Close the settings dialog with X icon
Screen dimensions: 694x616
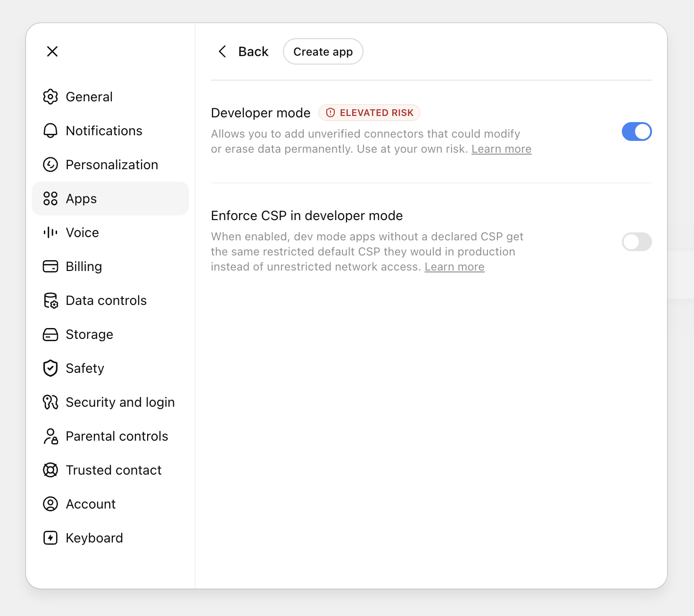click(52, 51)
